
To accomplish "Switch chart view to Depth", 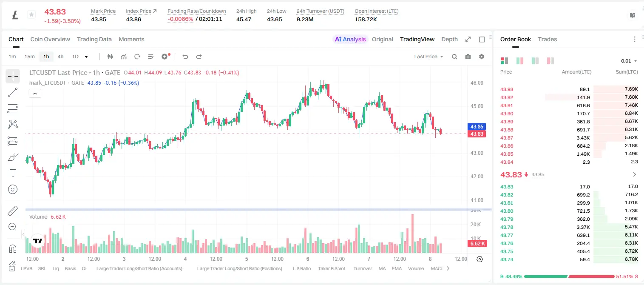I will coord(449,39).
